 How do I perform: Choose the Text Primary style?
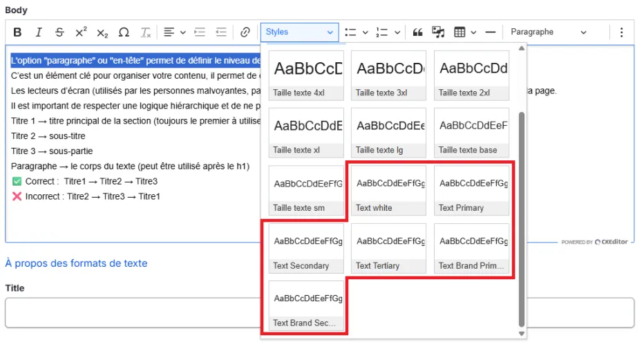click(x=471, y=191)
